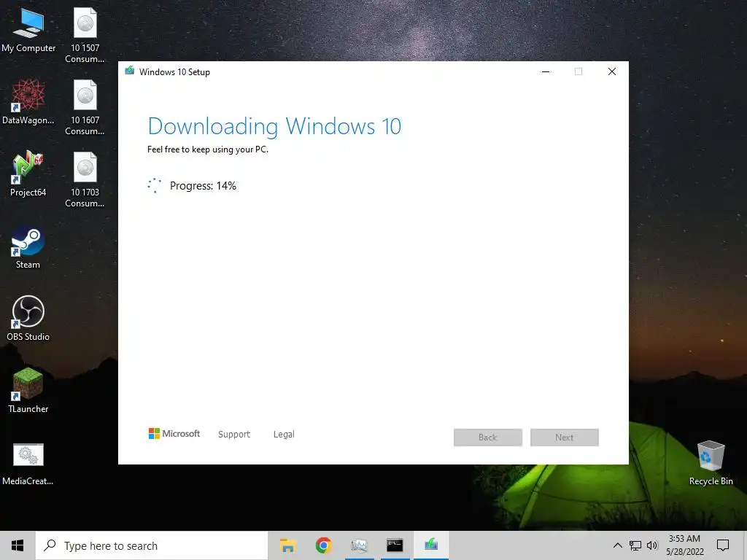The height and width of the screenshot is (560, 747).
Task: Open the notification center icon
Action: [x=723, y=545]
